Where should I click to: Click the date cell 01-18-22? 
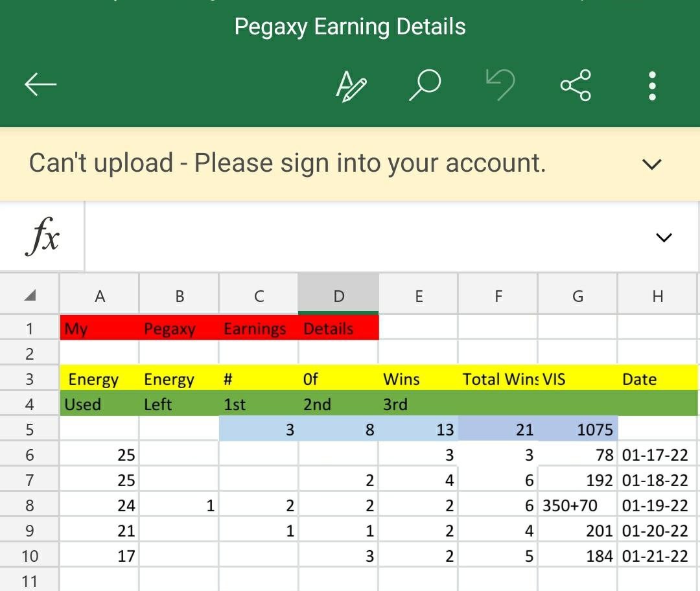click(657, 480)
